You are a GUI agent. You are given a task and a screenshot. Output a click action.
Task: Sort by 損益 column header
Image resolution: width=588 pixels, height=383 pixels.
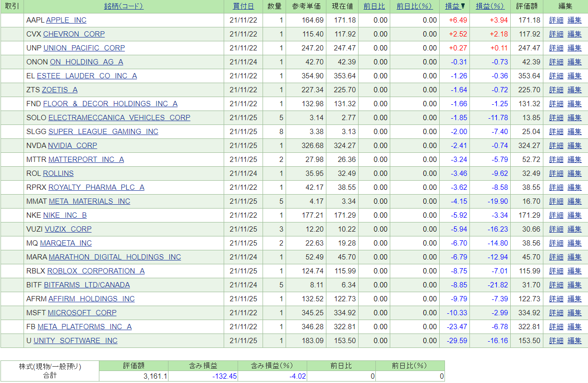(452, 6)
